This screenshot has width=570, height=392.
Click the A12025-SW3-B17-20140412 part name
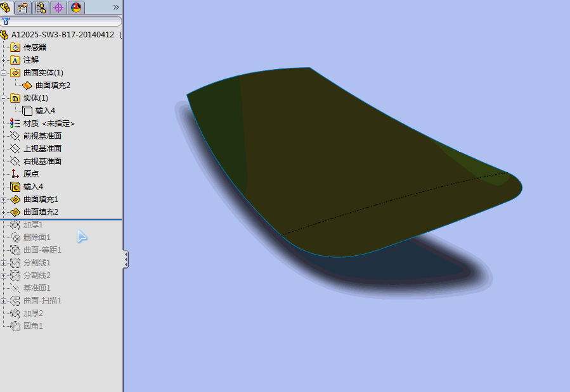tap(63, 34)
